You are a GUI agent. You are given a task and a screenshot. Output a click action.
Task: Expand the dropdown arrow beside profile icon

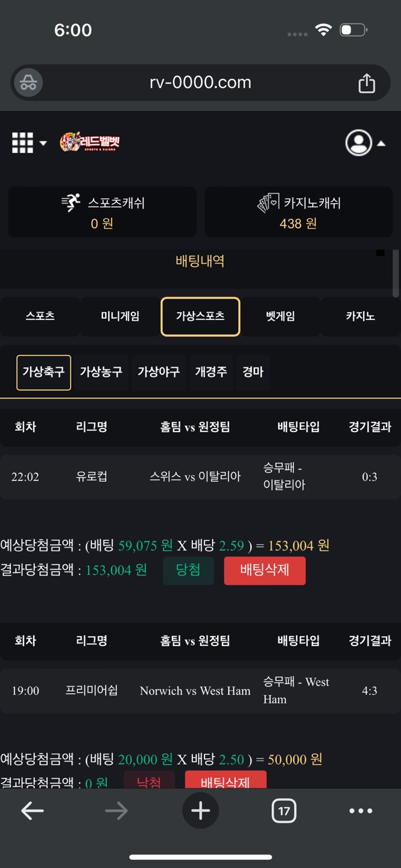381,143
